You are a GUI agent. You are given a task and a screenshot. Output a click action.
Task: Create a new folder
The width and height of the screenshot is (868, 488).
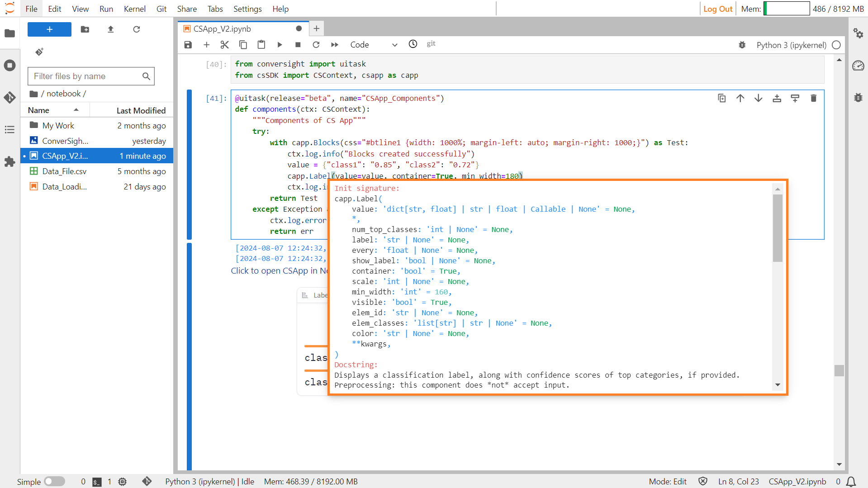(x=85, y=29)
